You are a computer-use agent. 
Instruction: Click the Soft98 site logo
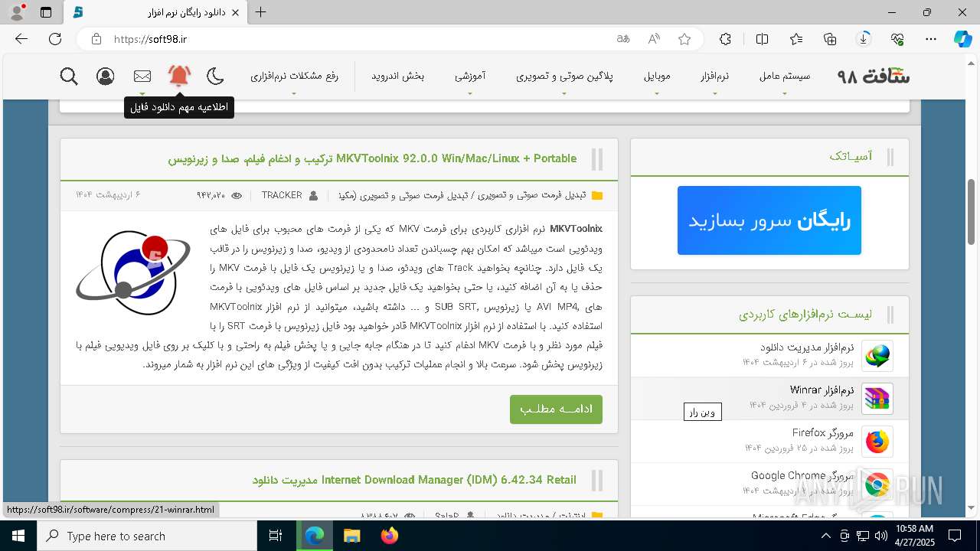coord(874,76)
